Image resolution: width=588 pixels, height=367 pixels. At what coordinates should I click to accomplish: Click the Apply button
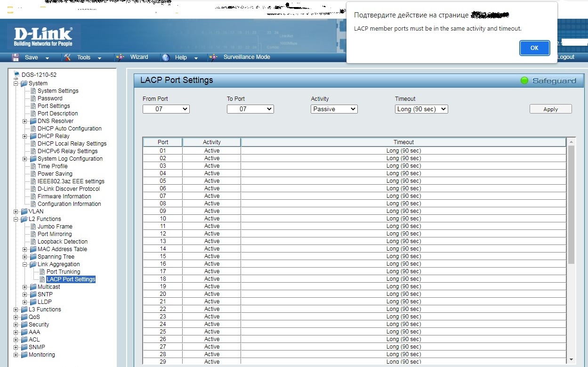pos(550,109)
